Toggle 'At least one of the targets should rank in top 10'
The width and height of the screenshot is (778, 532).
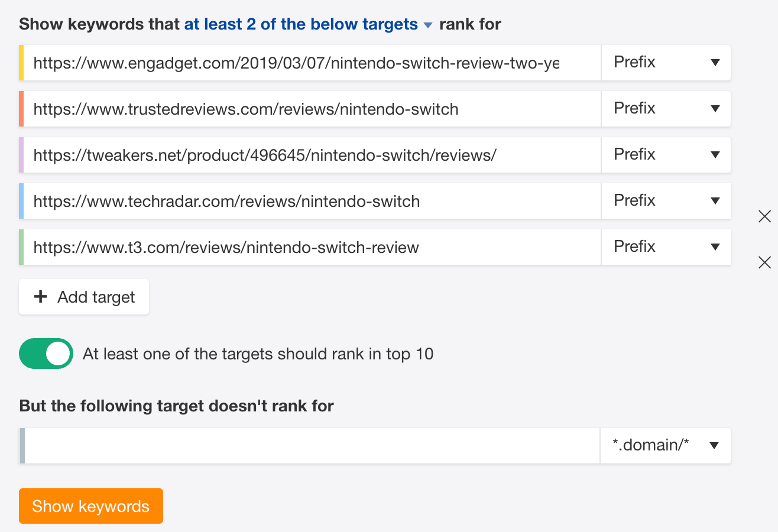[x=46, y=353]
